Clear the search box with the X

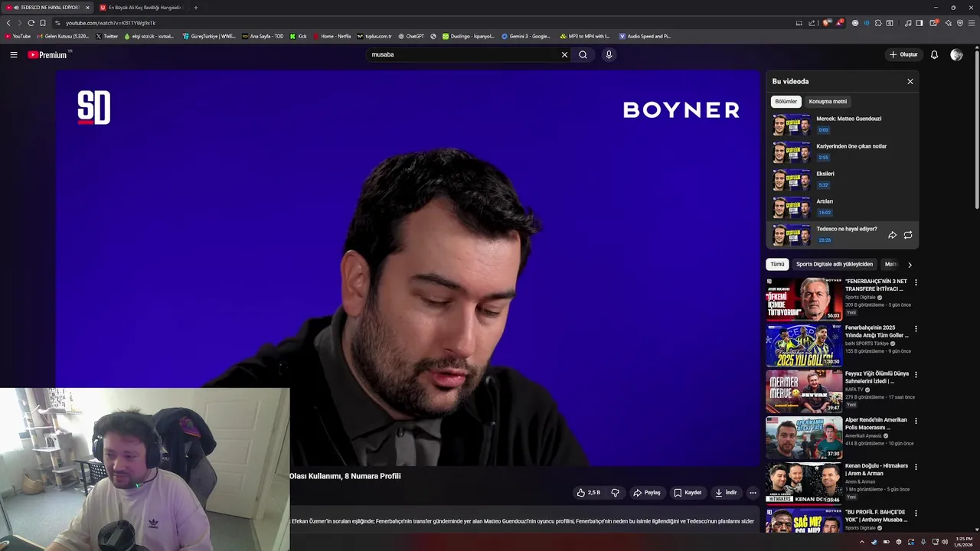click(x=564, y=54)
